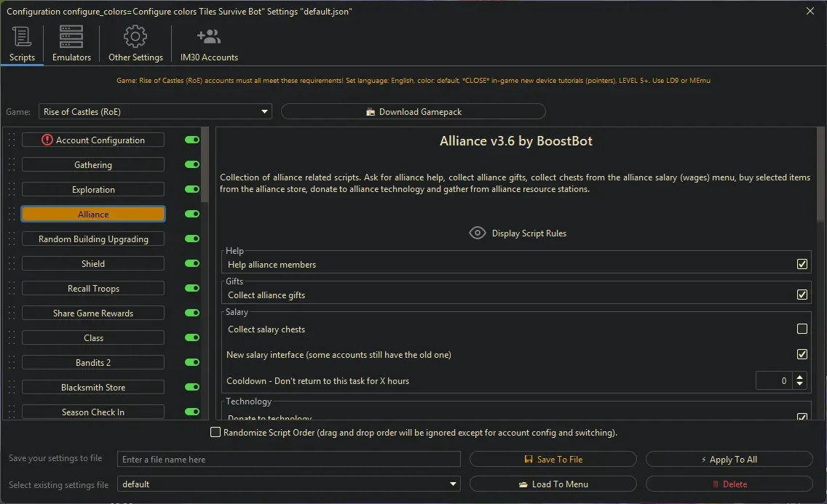Click the Display Script Rules eye icon
This screenshot has height=504, width=827.
[478, 233]
